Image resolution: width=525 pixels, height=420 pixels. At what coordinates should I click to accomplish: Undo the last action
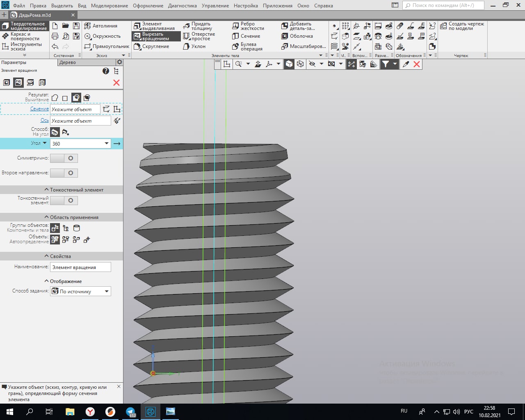click(55, 46)
